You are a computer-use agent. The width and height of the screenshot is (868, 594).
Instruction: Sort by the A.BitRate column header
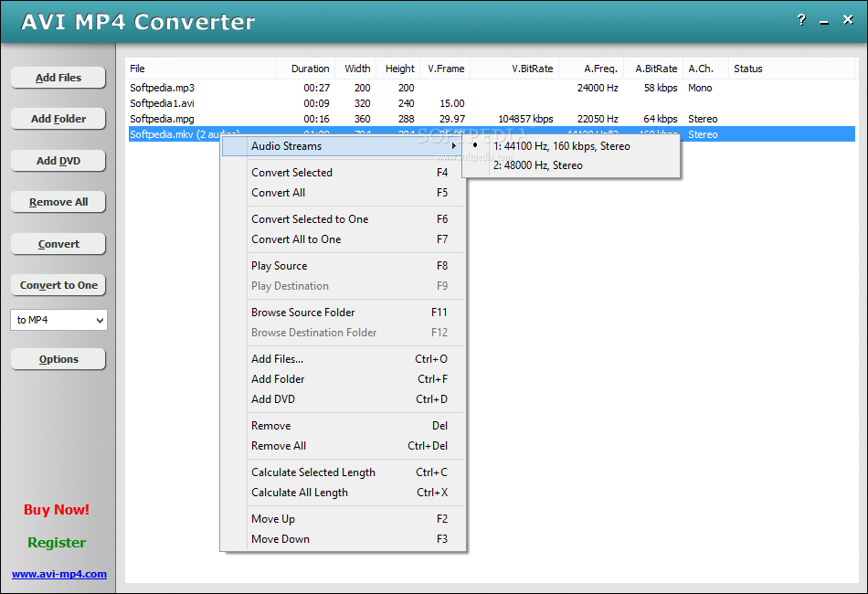click(653, 69)
